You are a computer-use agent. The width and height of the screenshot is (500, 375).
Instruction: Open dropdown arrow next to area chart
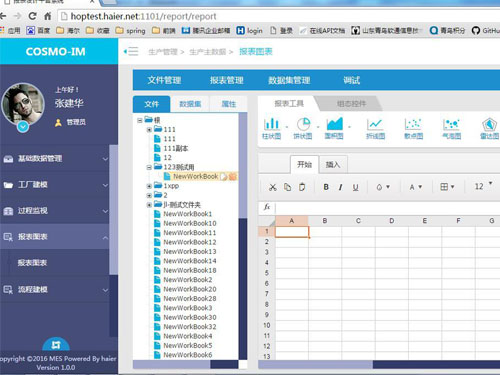(349, 127)
